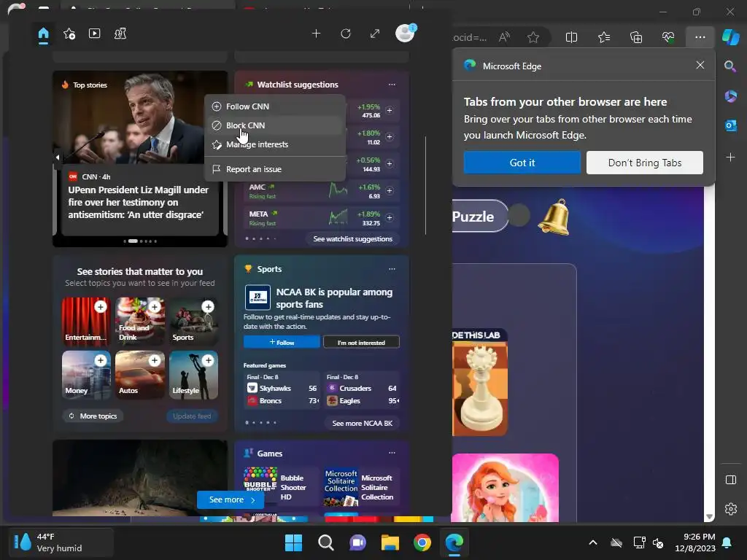Follow NCAA BK in Sports widget
This screenshot has width=747, height=560.
[x=282, y=343]
